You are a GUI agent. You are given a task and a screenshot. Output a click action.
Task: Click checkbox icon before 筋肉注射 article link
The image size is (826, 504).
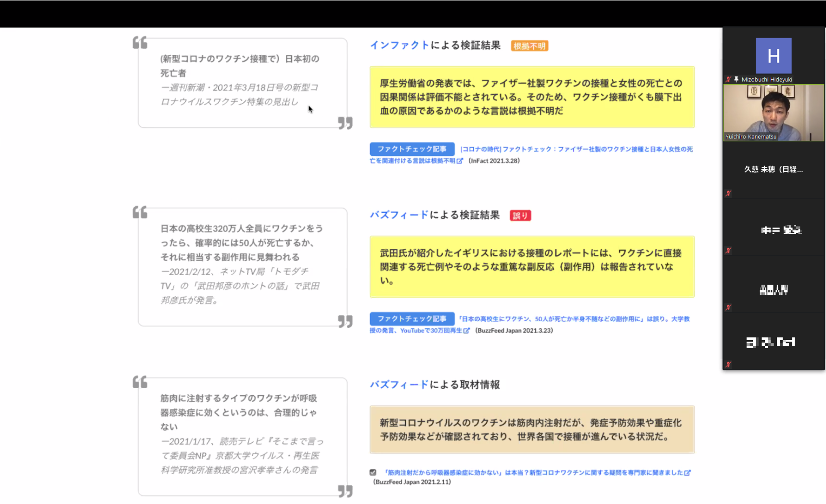point(373,473)
